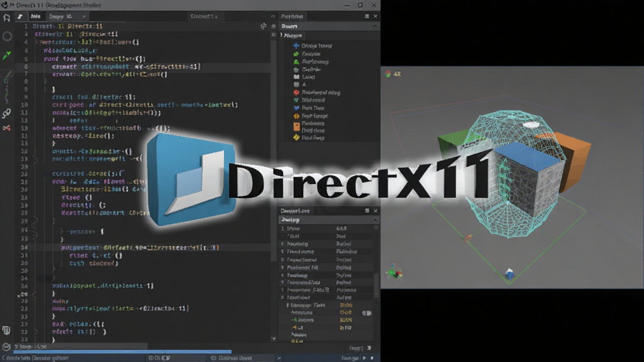644x362 pixels.
Task: Click the bookmark icon atop the left sidebar
Action: pos(6,18)
